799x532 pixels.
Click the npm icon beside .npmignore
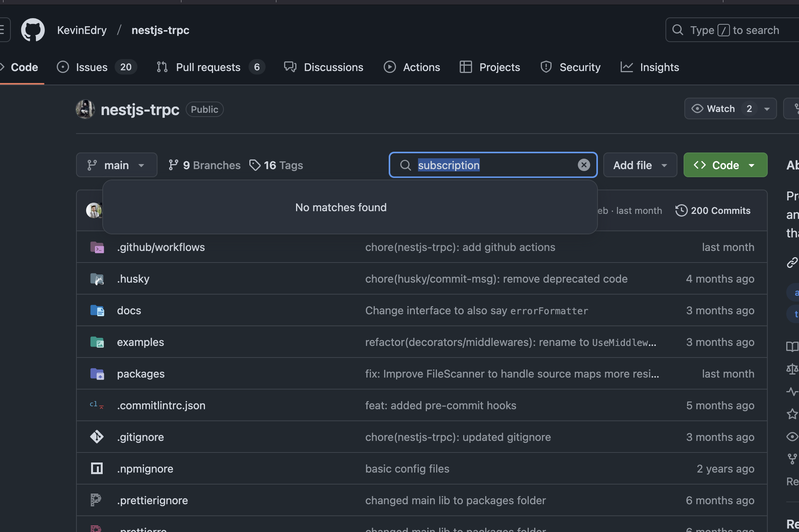pos(97,469)
